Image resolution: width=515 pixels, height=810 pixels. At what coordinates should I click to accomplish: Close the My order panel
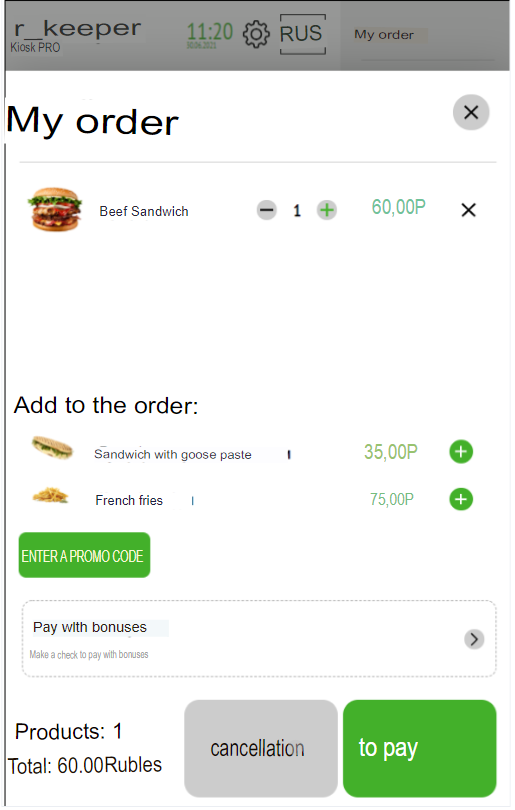click(x=471, y=112)
